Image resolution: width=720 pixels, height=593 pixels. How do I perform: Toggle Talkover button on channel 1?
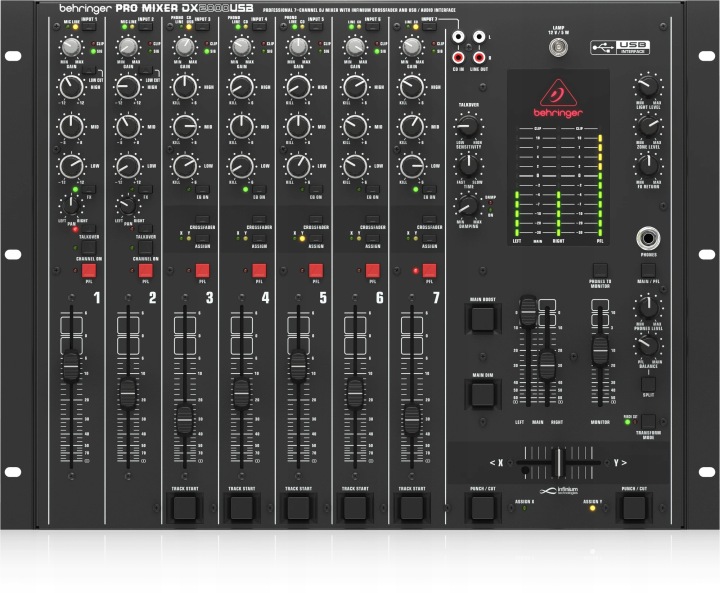point(89,228)
